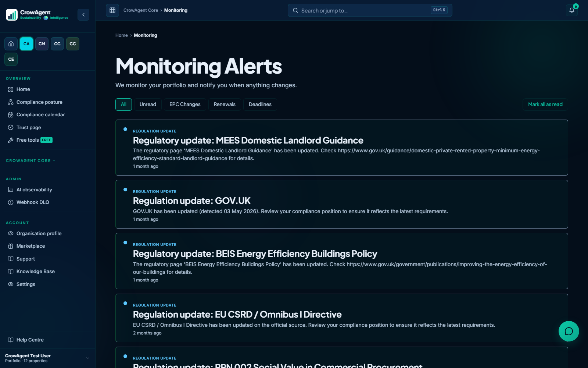The image size is (588, 368).
Task: Select the home product switcher icon
Action: 11,44
